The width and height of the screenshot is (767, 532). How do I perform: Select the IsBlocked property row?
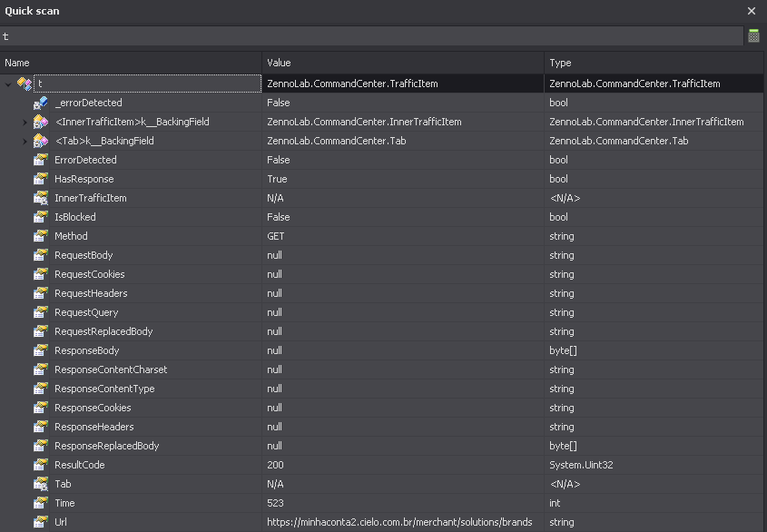click(74, 217)
